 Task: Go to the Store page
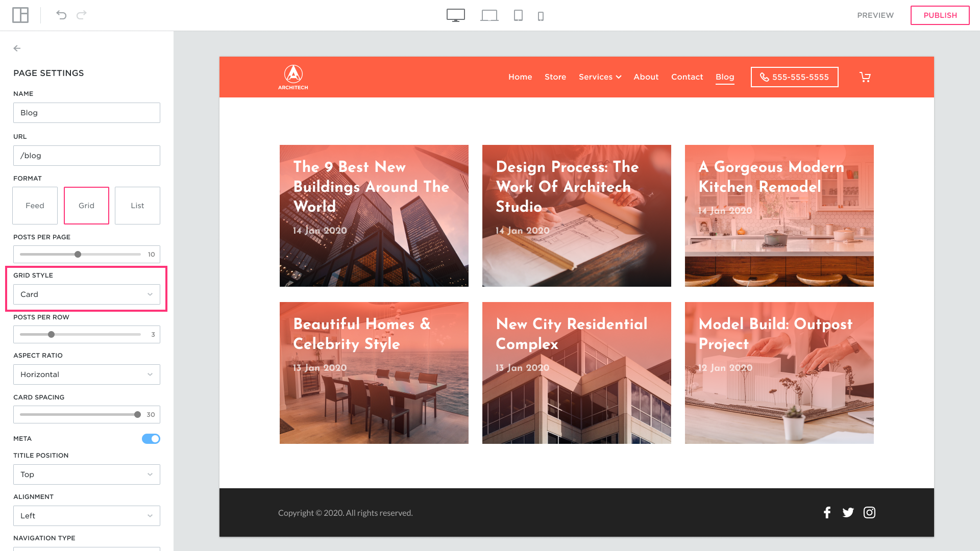(x=555, y=77)
